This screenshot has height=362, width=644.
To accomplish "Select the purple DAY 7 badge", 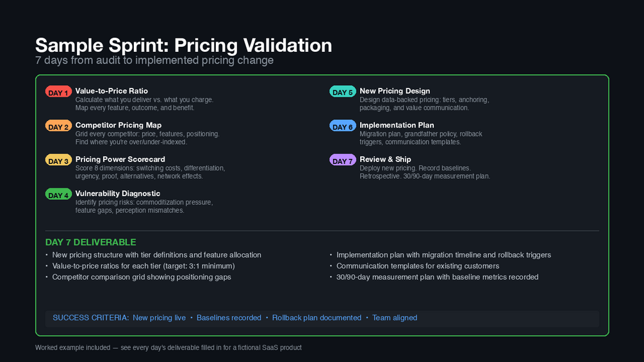I will coord(342,160).
